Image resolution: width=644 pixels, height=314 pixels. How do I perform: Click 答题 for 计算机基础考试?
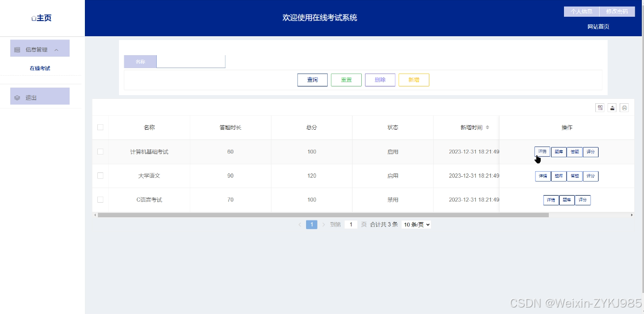[x=575, y=152]
